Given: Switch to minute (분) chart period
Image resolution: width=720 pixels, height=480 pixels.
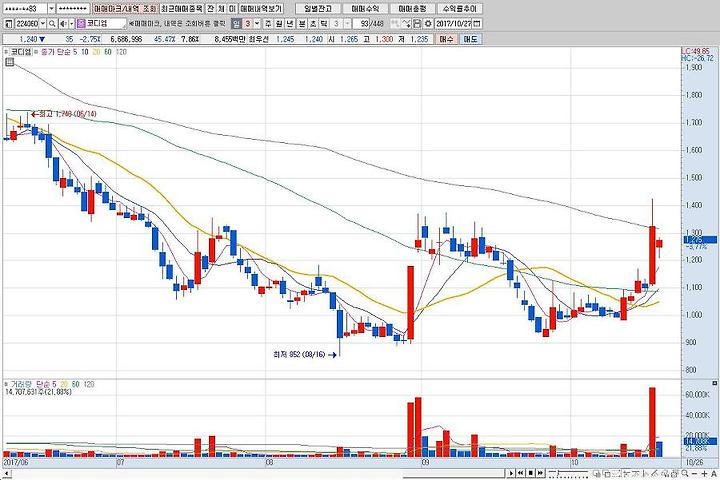Looking at the screenshot, I should tap(302, 23).
